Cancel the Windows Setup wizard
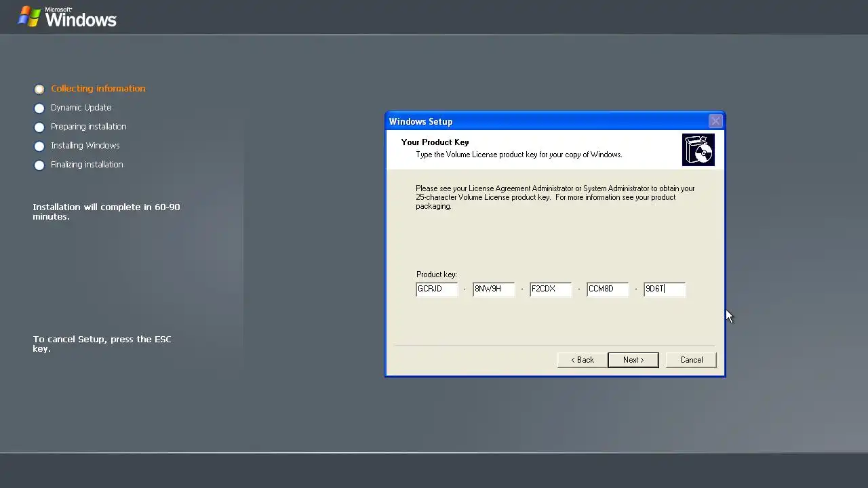 [691, 360]
